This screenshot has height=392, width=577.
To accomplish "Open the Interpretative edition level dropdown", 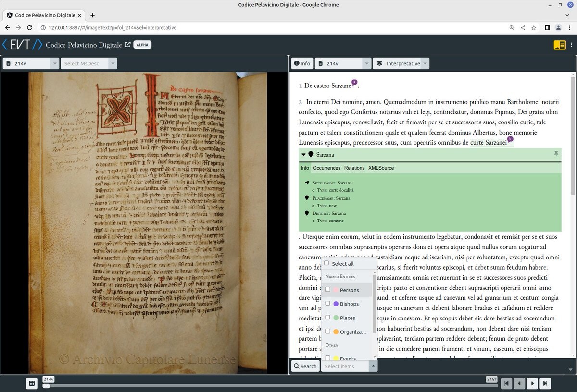I will pyautogui.click(x=401, y=63).
